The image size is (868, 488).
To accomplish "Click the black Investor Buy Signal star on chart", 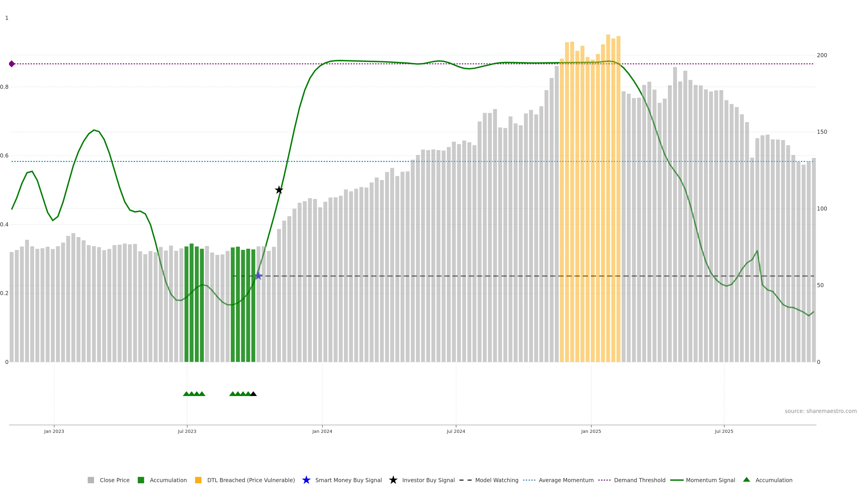I will pos(279,190).
